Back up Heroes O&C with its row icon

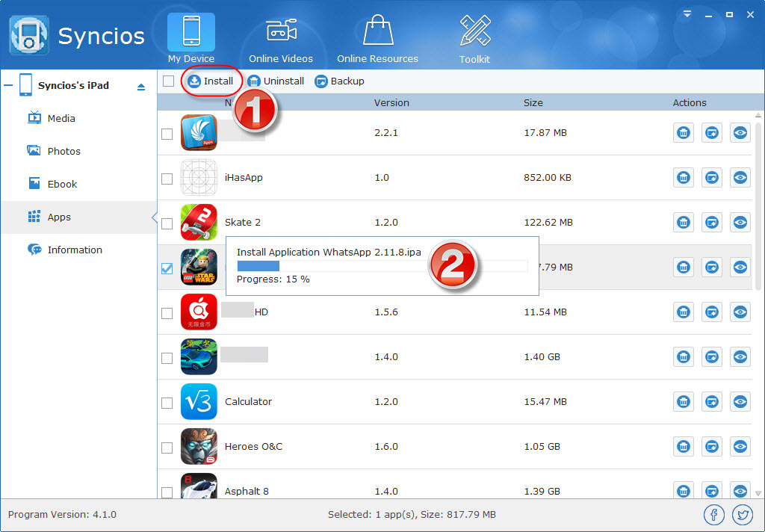712,447
